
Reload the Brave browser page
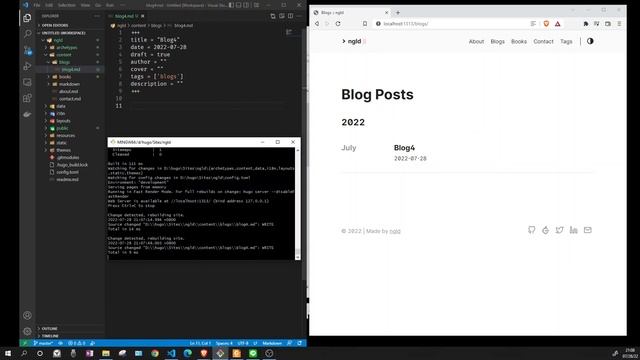[338, 24]
